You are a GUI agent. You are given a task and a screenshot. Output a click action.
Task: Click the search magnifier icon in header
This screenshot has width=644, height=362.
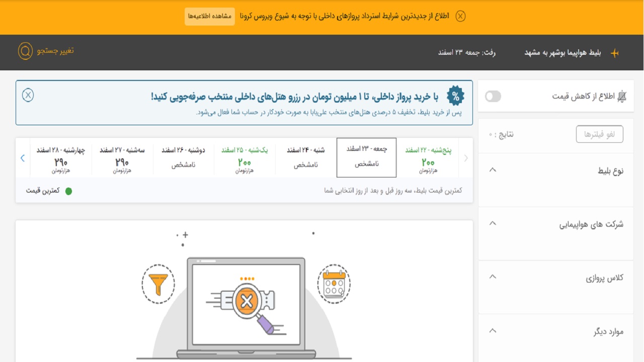[25, 51]
